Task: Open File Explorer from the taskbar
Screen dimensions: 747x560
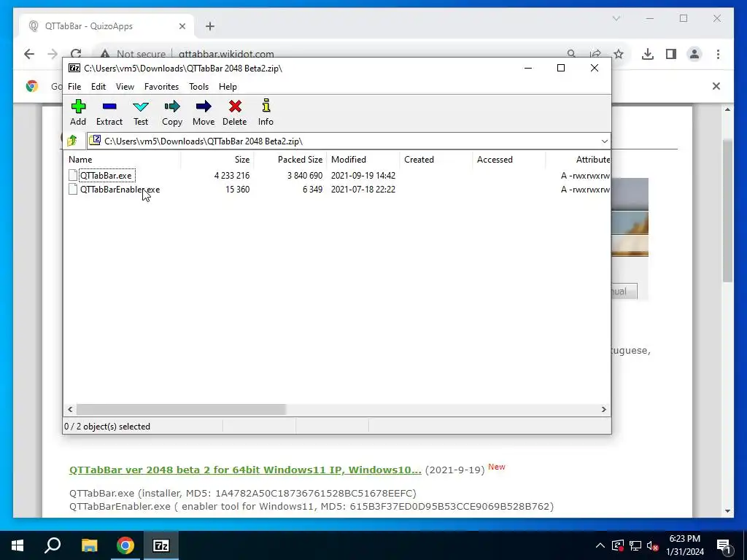Action: tap(89, 545)
